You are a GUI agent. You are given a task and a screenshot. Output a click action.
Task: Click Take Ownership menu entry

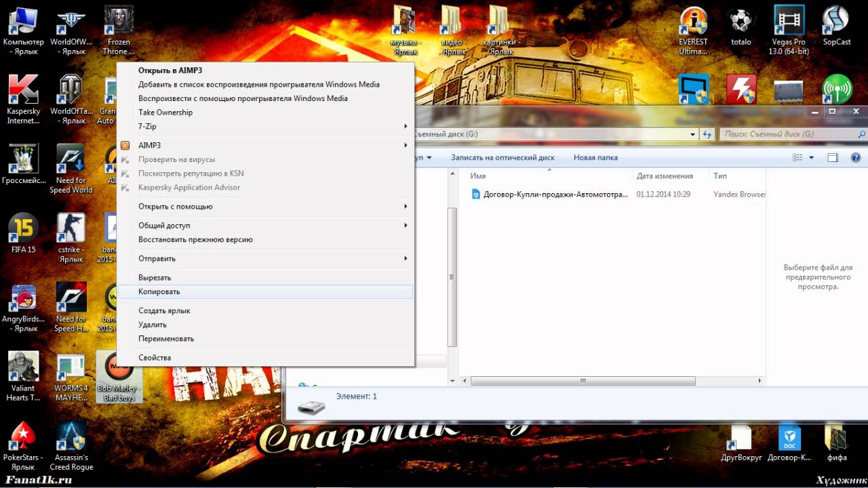coord(265,113)
